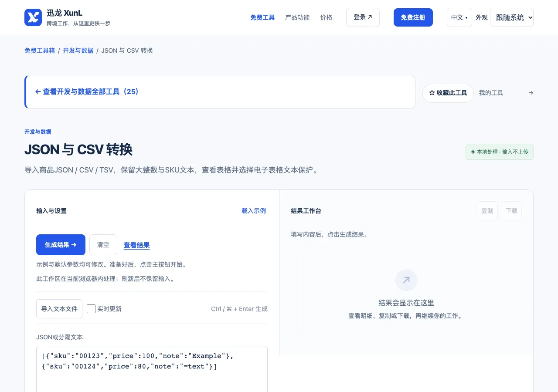Click the Ctrl / ⌘ + Enter 生成 hint
The width and height of the screenshot is (558, 392).
[239, 309]
